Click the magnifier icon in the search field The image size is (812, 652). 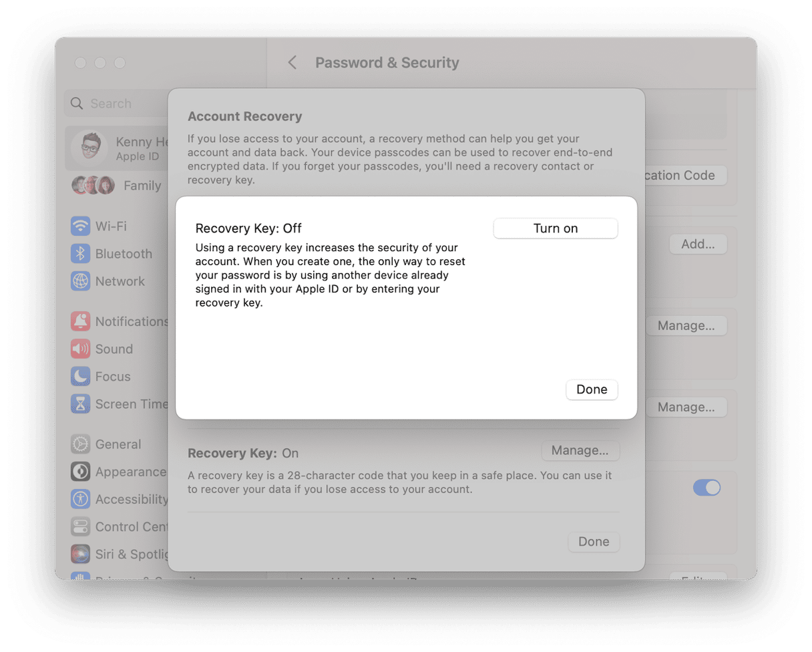77,104
